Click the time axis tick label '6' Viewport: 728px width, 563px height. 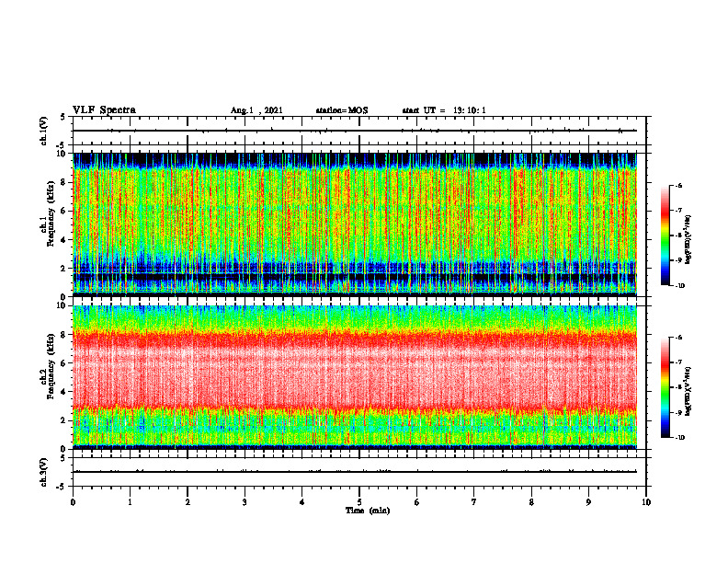click(x=417, y=502)
